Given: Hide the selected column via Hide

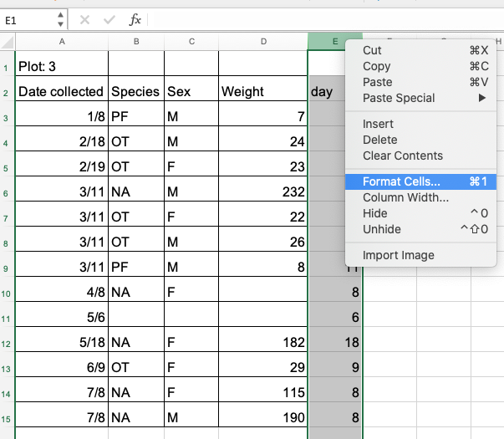Looking at the screenshot, I should click(374, 213).
